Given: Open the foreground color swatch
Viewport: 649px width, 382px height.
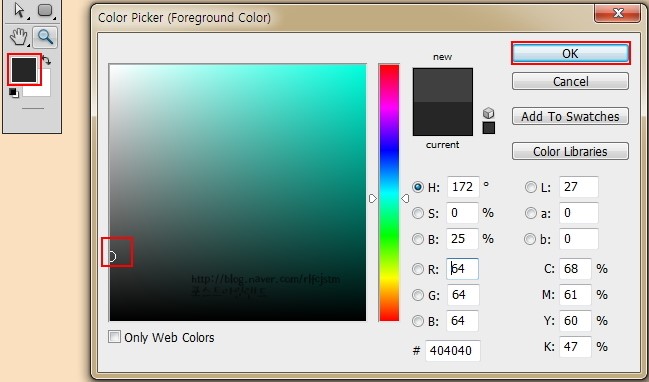Looking at the screenshot, I should 24,70.
